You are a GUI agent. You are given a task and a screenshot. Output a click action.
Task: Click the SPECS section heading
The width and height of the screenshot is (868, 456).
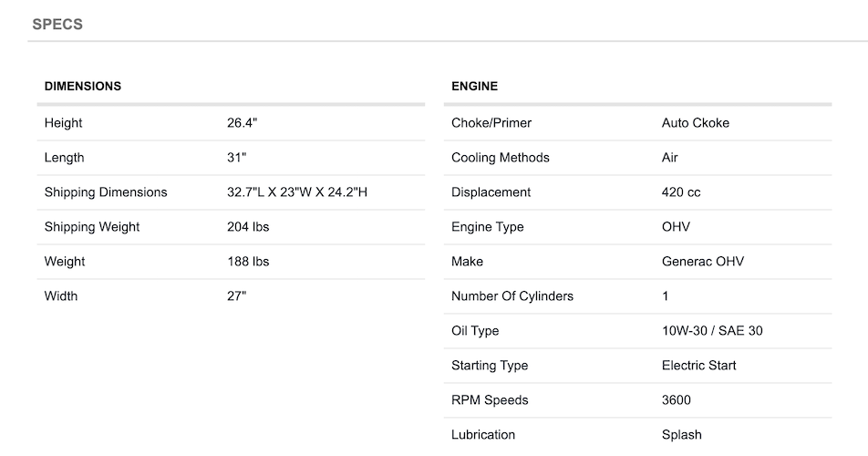[x=57, y=25]
